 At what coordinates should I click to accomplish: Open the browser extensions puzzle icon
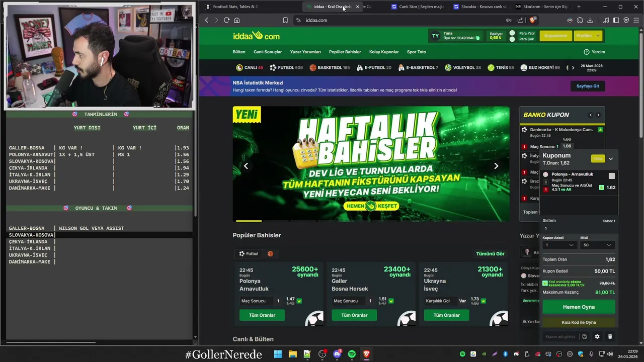tap(580, 20)
